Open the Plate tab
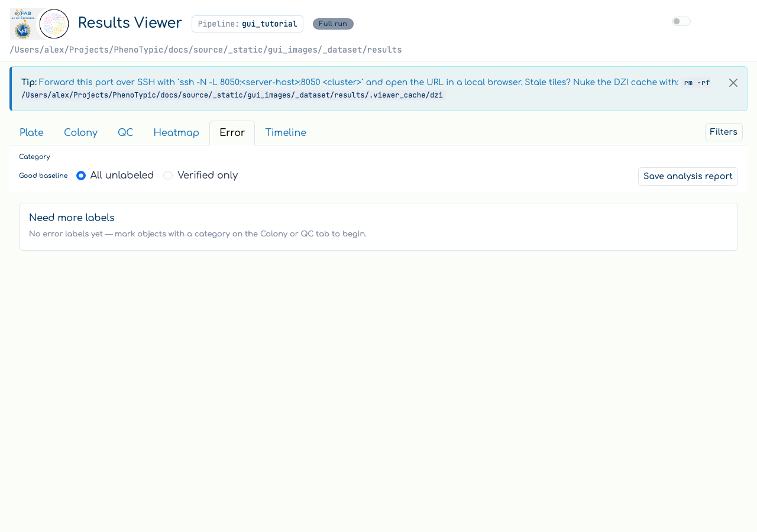The width and height of the screenshot is (757, 532). point(31,133)
